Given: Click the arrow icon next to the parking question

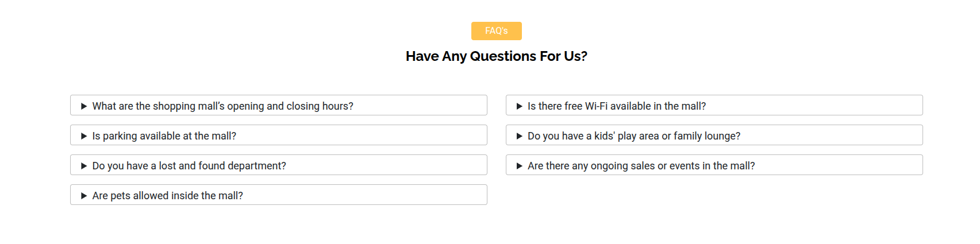Looking at the screenshot, I should [84, 136].
